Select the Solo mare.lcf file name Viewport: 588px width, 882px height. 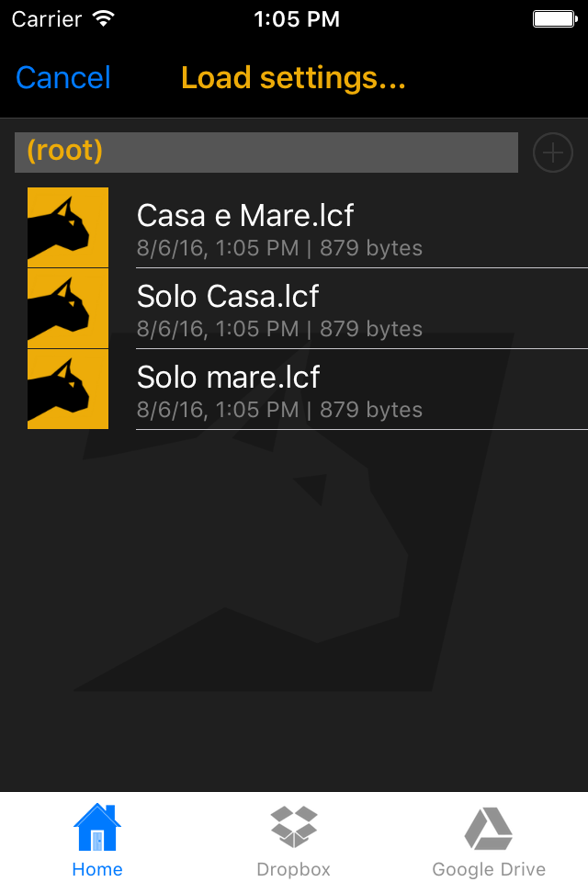coord(229,378)
